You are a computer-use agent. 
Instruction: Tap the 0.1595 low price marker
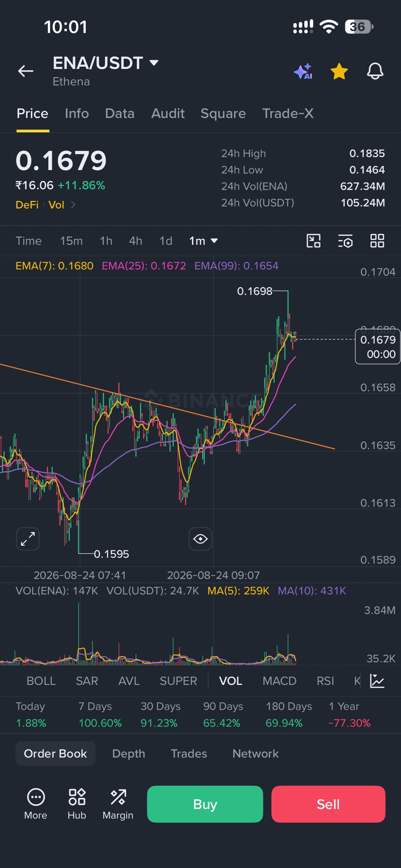[x=111, y=554]
